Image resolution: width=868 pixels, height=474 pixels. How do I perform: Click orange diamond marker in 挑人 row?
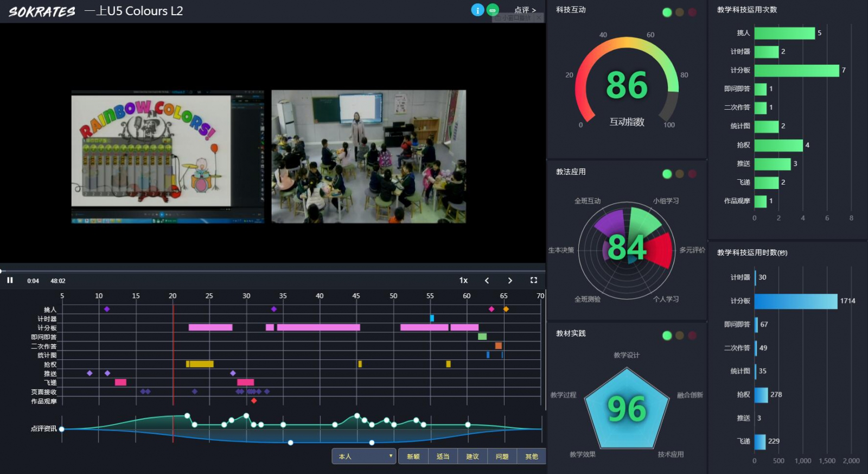pos(506,309)
